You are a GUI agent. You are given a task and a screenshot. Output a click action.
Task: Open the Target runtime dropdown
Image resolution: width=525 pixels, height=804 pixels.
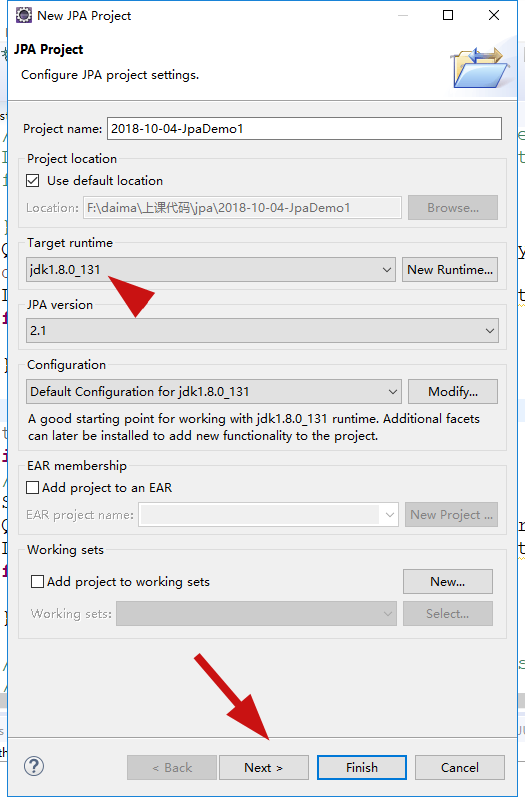211,270
